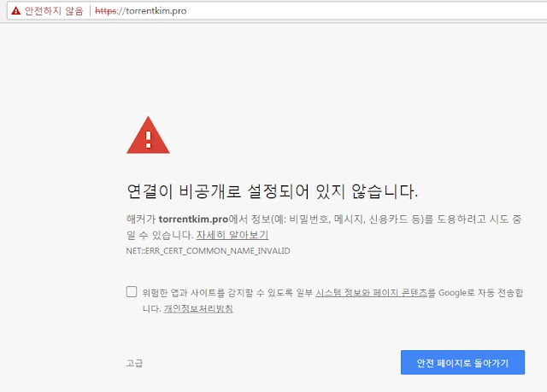
Task: Open the '개인정보처리방침' privacy policy link
Action: [198, 308]
